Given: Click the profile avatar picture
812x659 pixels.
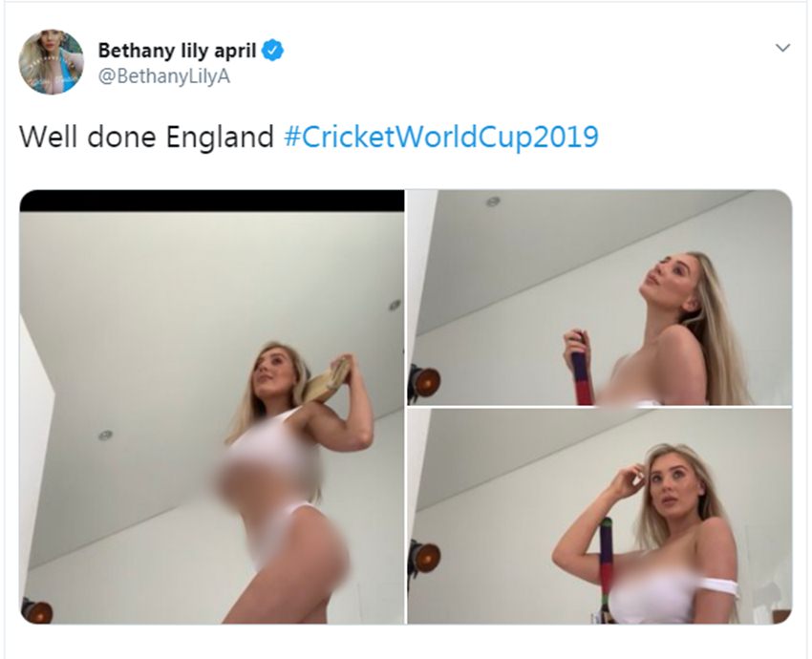Looking at the screenshot, I should [x=52, y=62].
